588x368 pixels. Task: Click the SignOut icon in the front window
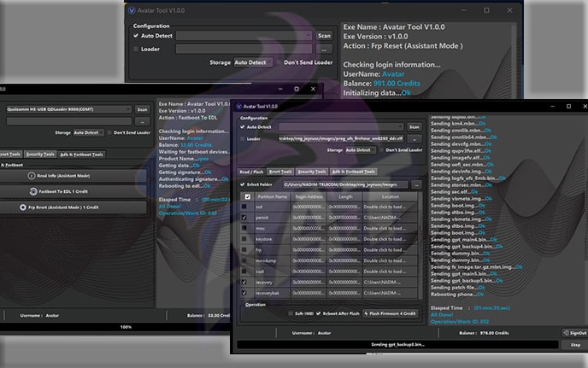point(566,333)
